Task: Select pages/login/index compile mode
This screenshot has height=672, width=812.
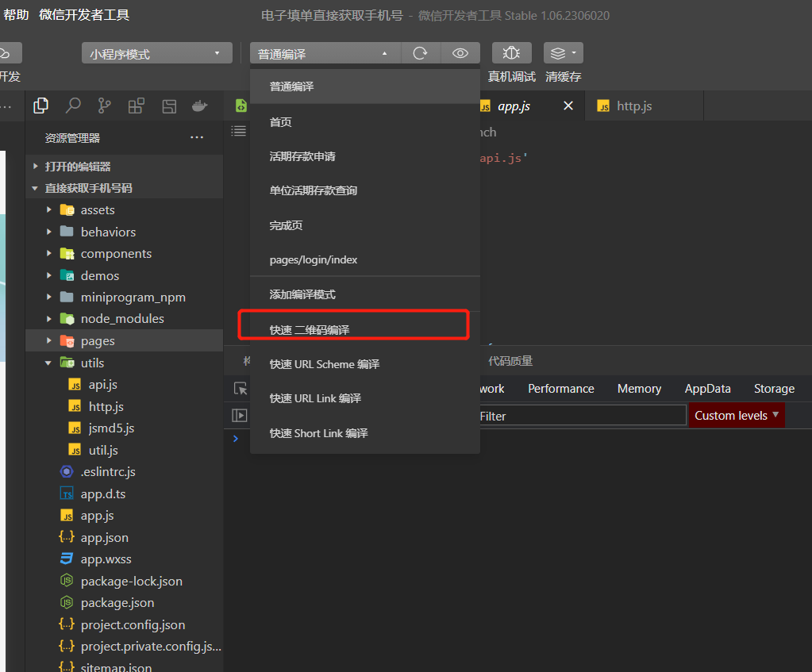Action: coord(365,259)
